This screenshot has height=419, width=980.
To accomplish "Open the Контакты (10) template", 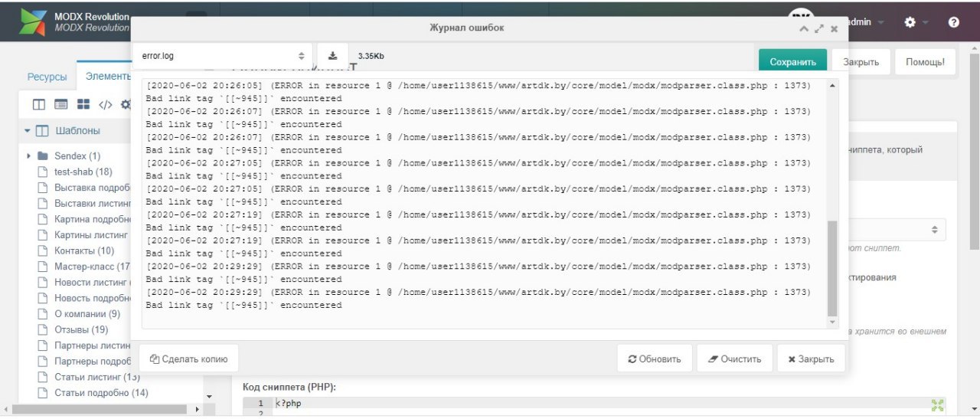I will coord(84,250).
